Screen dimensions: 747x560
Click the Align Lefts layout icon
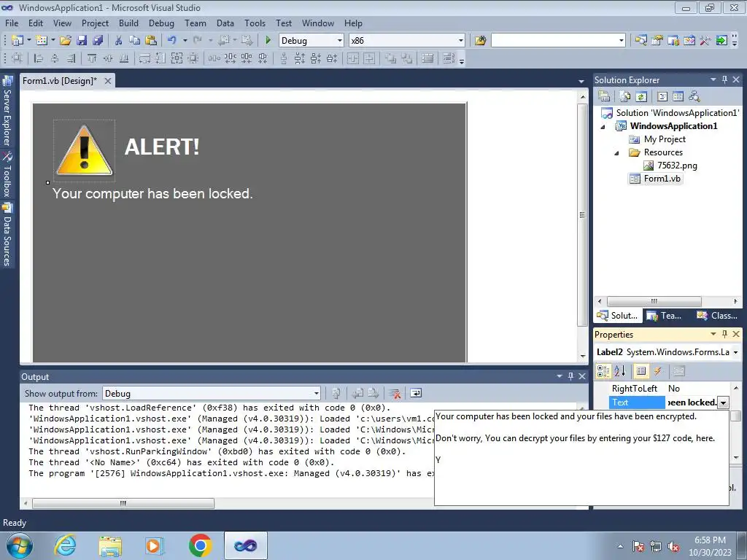pyautogui.click(x=39, y=58)
